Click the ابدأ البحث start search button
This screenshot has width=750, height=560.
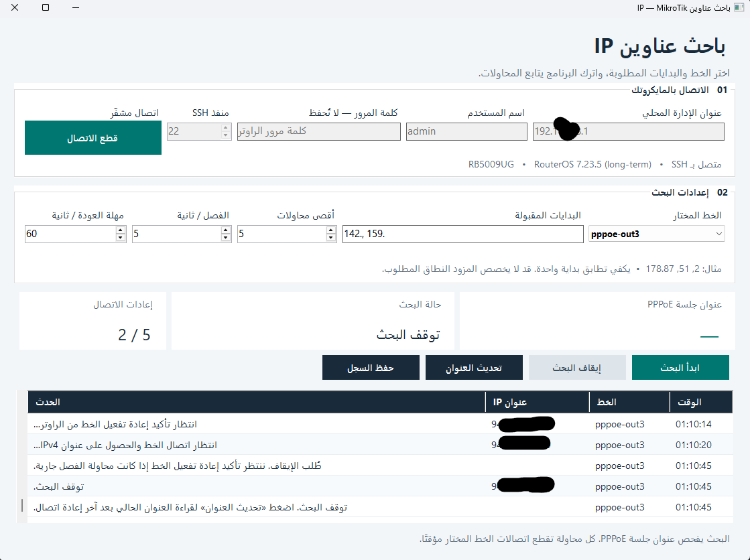[x=680, y=367]
